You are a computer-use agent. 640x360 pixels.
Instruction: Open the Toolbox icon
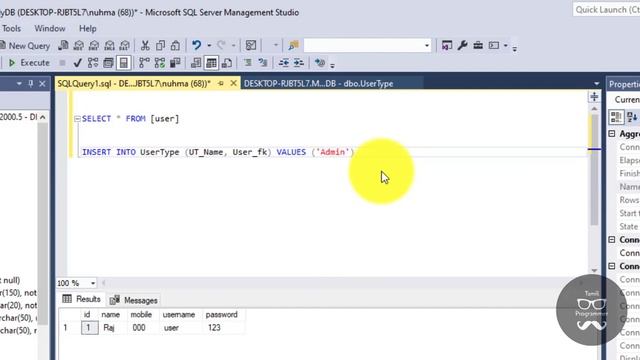(478, 45)
